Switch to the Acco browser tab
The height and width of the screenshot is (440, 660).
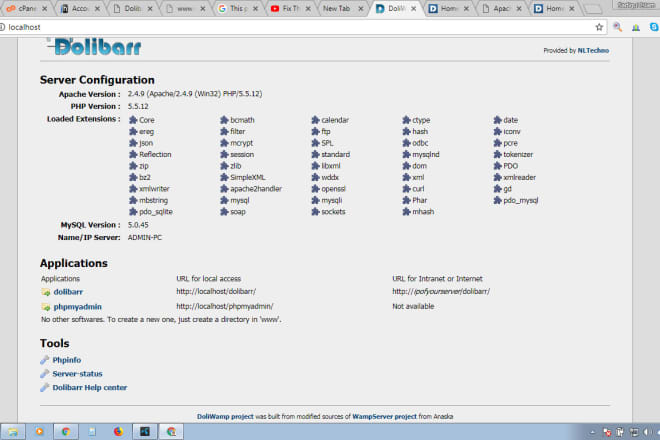click(x=79, y=8)
